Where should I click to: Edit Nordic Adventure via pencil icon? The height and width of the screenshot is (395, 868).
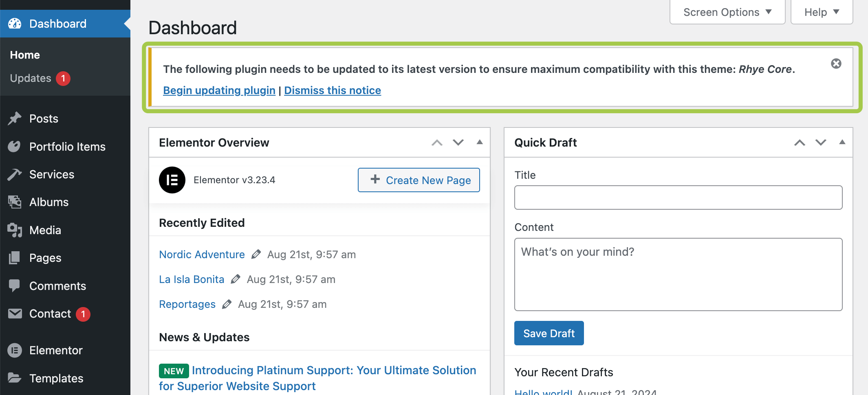tap(256, 255)
